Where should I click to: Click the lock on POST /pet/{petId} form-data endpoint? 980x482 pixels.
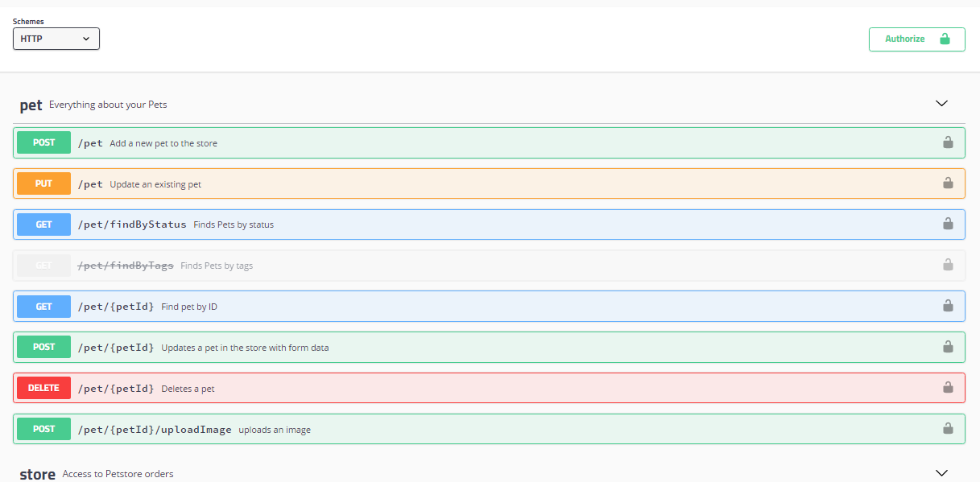948,347
